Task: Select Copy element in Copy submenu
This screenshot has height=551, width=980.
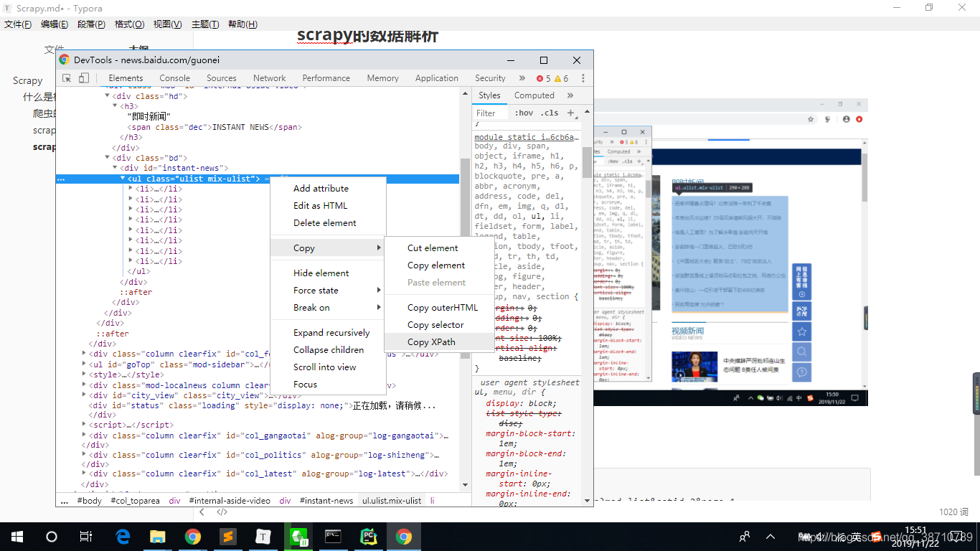Action: tap(439, 265)
